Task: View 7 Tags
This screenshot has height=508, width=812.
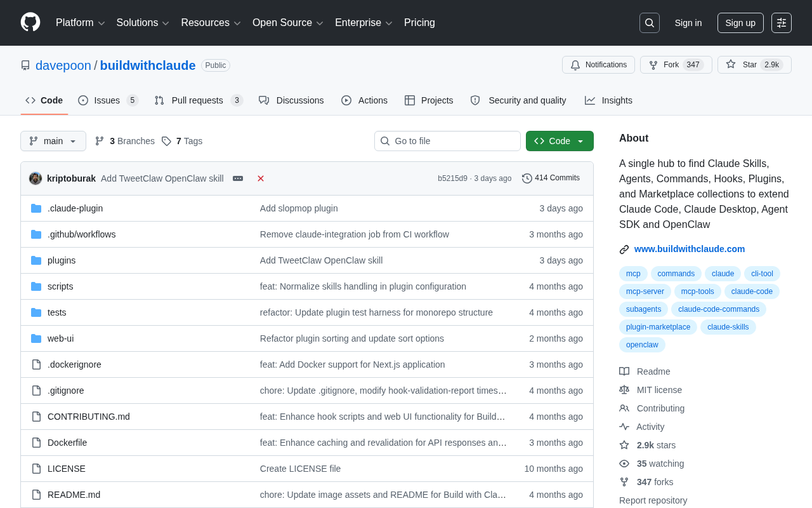Action: 182,141
